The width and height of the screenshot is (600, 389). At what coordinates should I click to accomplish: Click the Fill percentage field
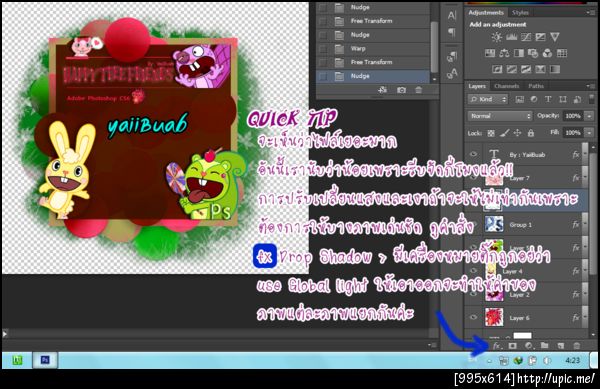[573, 133]
